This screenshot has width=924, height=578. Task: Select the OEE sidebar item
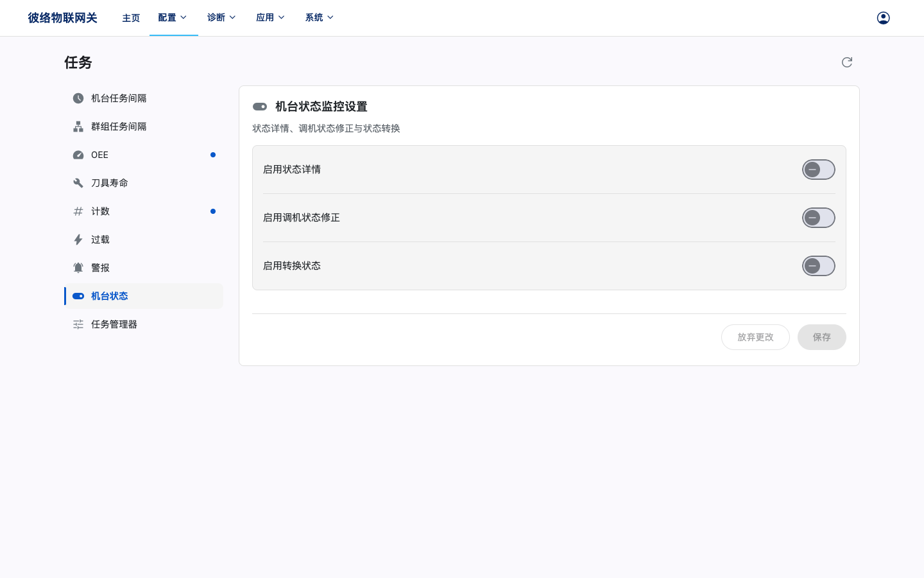pyautogui.click(x=144, y=155)
